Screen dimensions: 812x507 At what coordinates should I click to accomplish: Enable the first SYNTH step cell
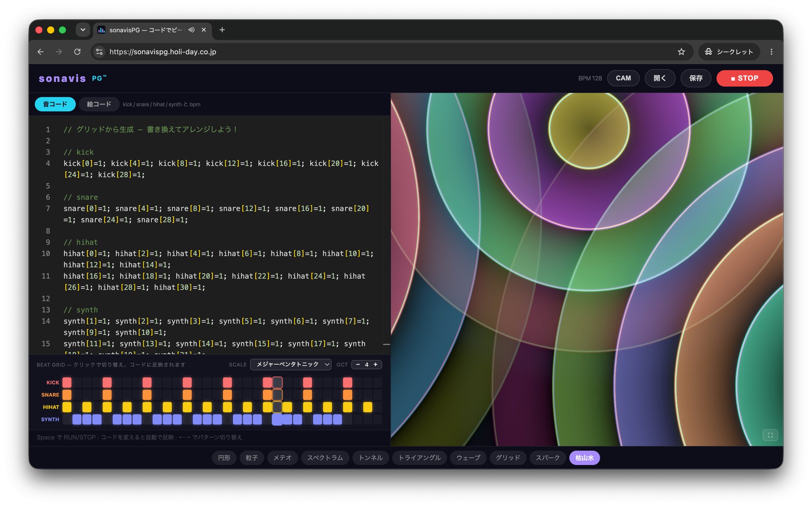(67, 420)
